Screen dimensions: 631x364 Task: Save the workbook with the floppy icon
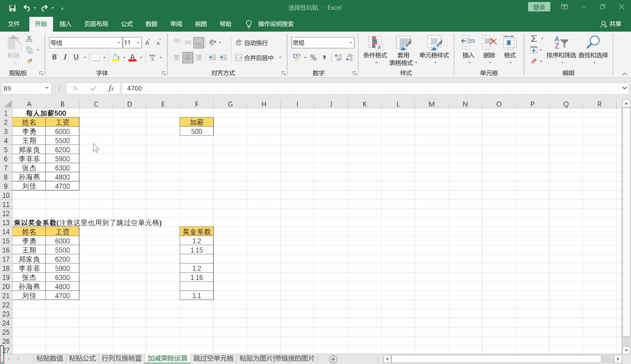tap(12, 8)
